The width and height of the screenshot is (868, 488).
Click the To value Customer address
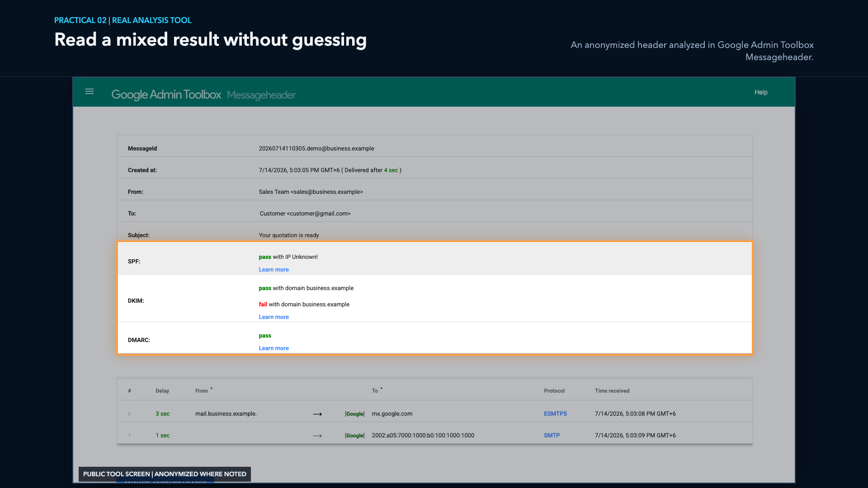[305, 214]
